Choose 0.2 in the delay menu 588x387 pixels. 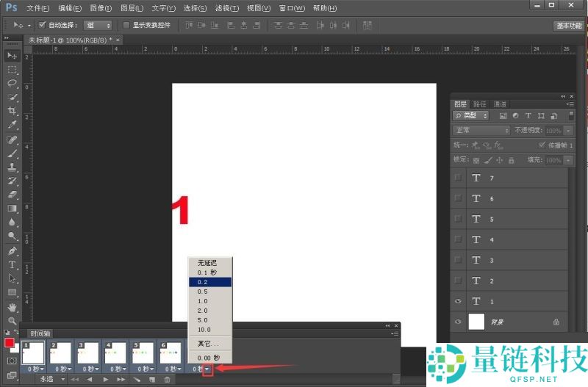click(209, 281)
